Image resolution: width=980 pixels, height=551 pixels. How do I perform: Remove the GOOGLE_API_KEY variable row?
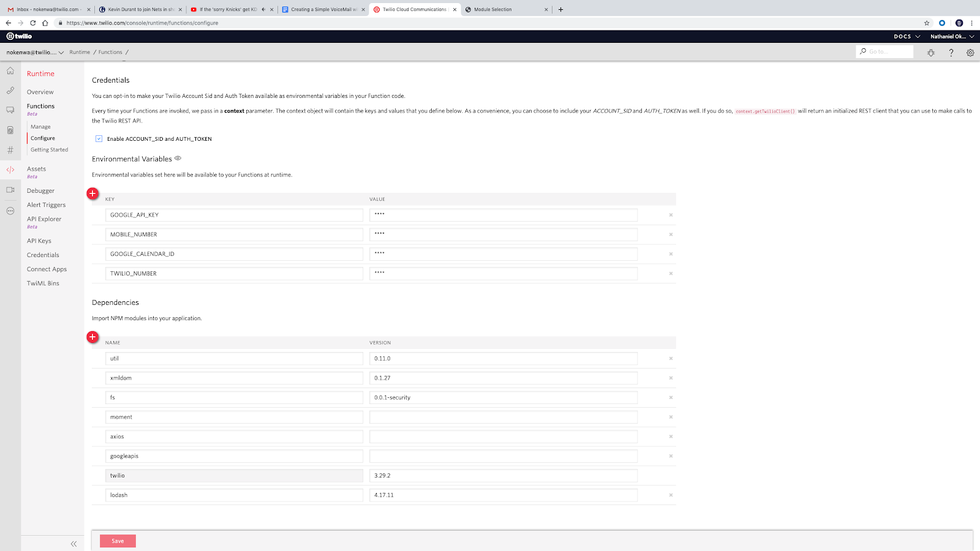tap(671, 215)
